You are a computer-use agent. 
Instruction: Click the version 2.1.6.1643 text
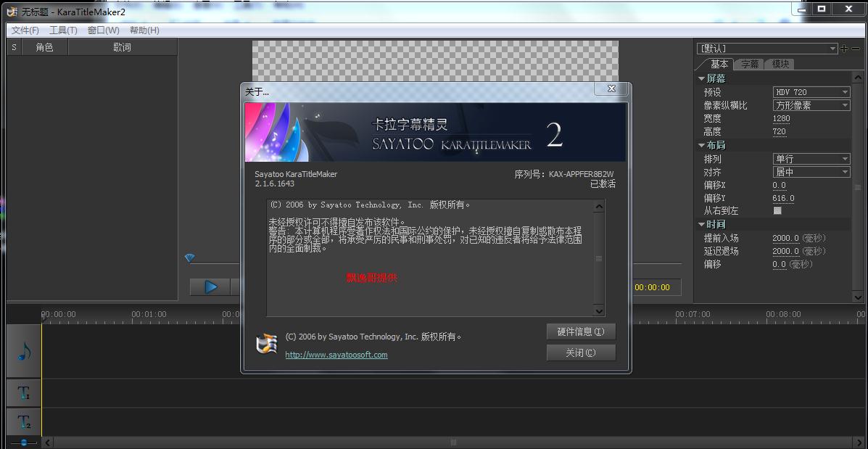pos(275,184)
